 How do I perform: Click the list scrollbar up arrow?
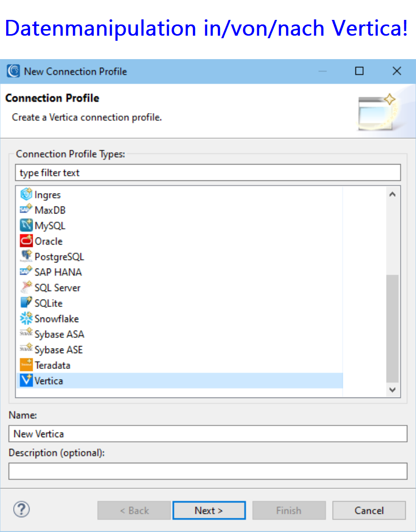pos(392,194)
